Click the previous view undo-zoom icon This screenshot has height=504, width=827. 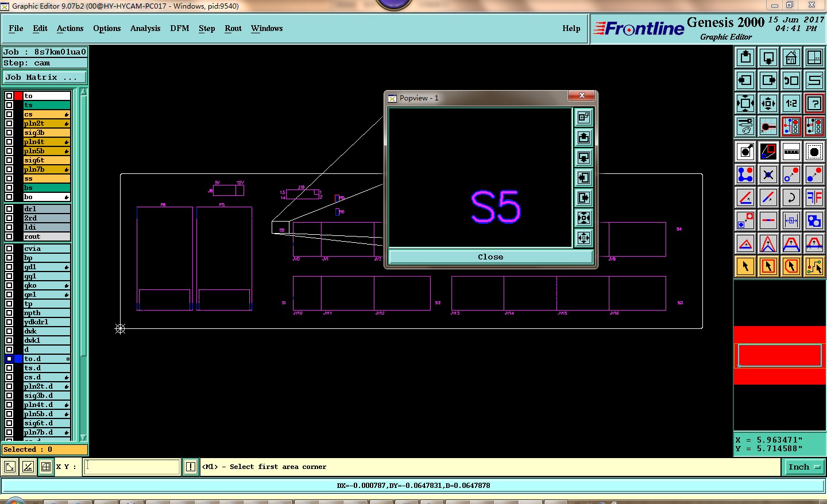coord(791,80)
